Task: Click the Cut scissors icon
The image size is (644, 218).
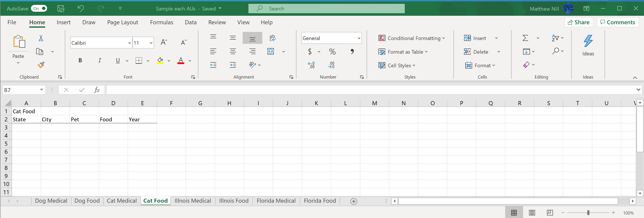Action: [x=41, y=38]
